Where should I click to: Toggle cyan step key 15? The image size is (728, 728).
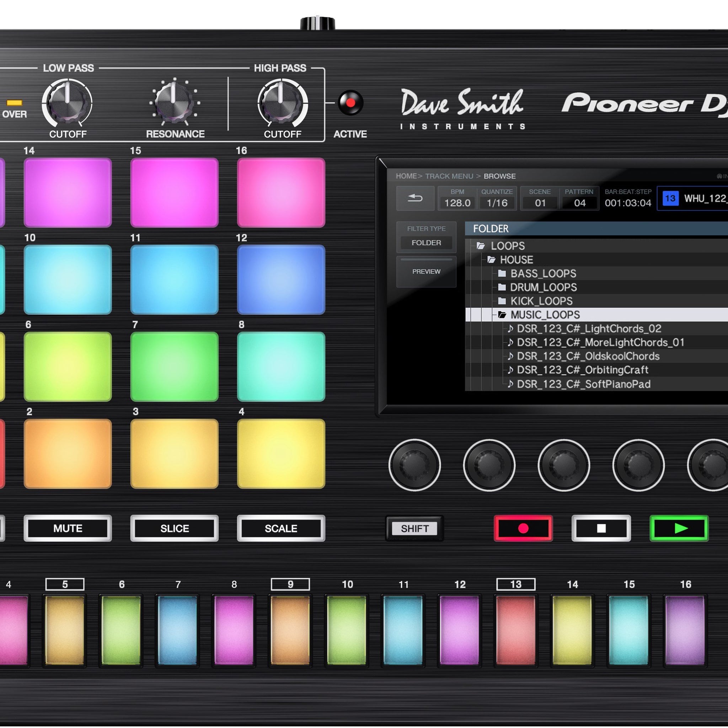629,630
